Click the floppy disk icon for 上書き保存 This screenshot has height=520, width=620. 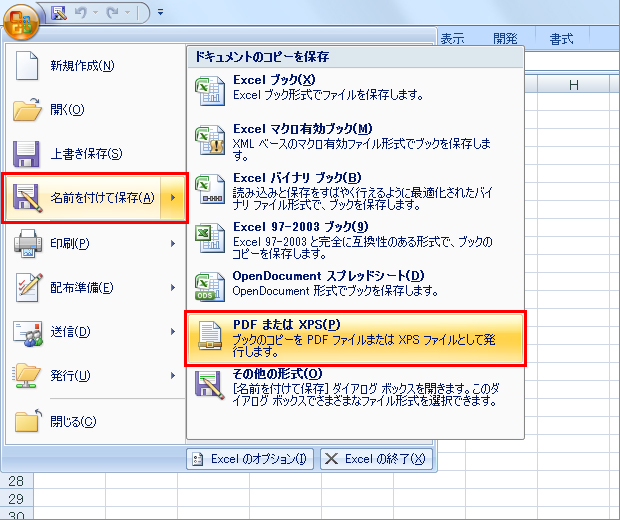(x=26, y=153)
